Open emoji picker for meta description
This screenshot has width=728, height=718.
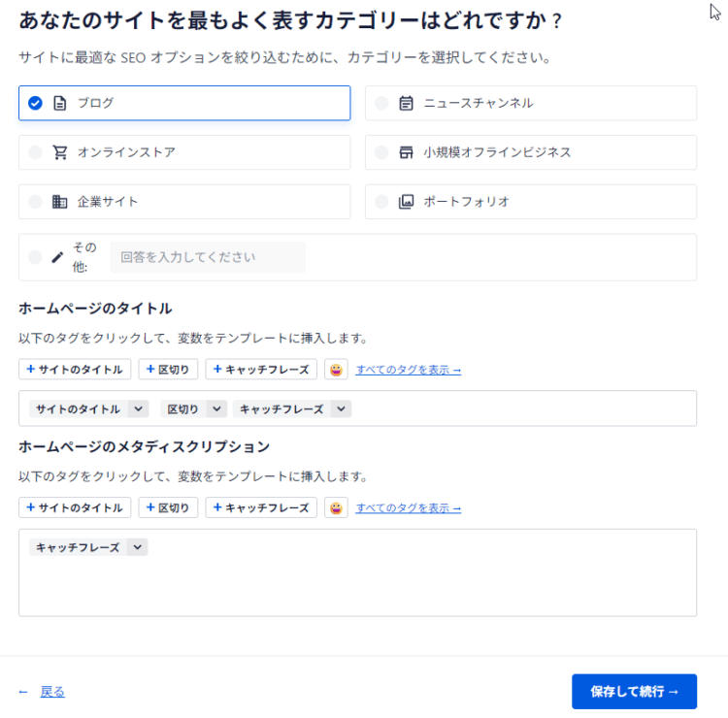tap(336, 507)
